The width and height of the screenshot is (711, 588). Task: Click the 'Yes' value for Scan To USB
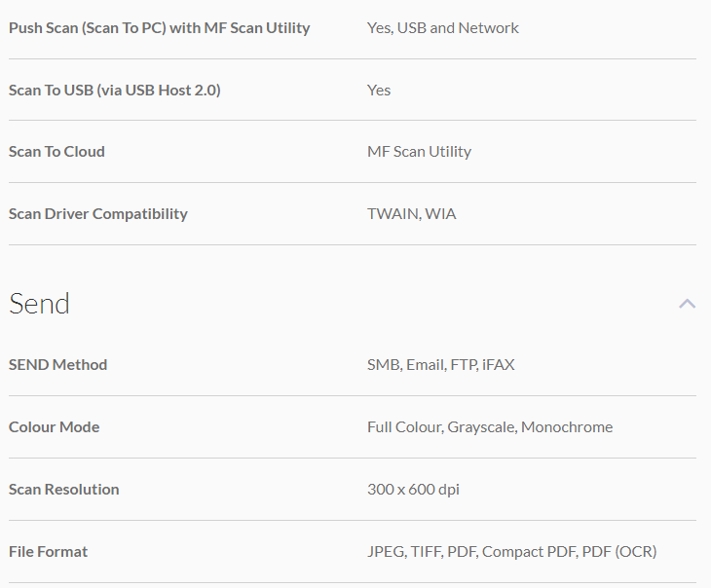tap(379, 90)
